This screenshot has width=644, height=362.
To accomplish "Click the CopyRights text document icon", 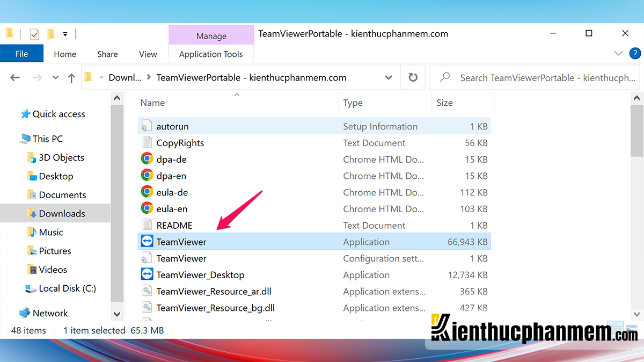I will [x=147, y=143].
